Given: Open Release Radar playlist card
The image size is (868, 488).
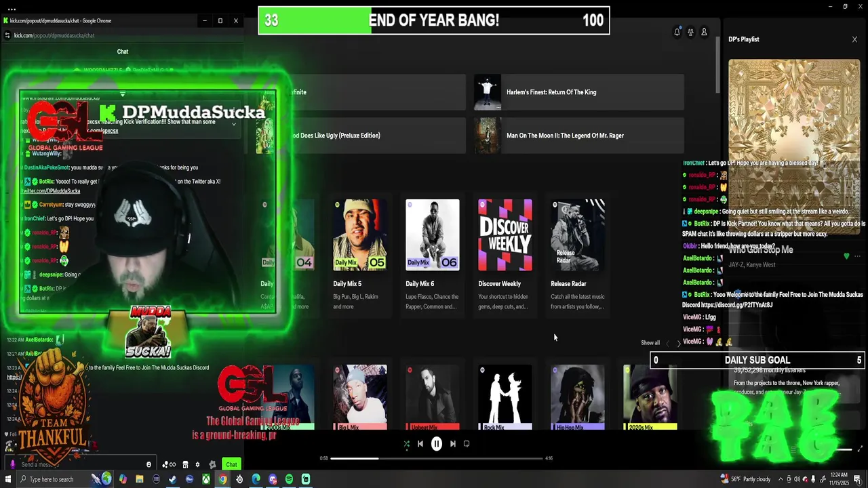Looking at the screenshot, I should point(577,256).
